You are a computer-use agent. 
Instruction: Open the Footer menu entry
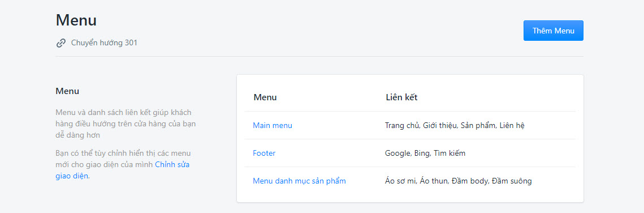pos(264,153)
